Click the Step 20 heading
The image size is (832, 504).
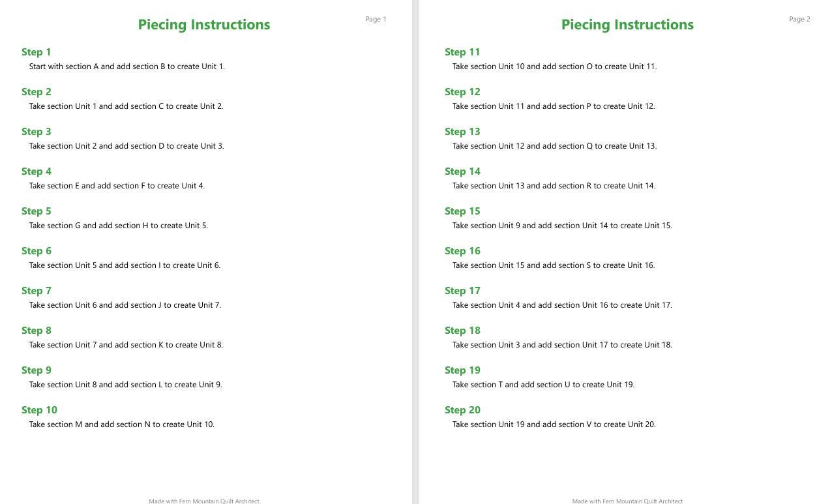(x=462, y=410)
